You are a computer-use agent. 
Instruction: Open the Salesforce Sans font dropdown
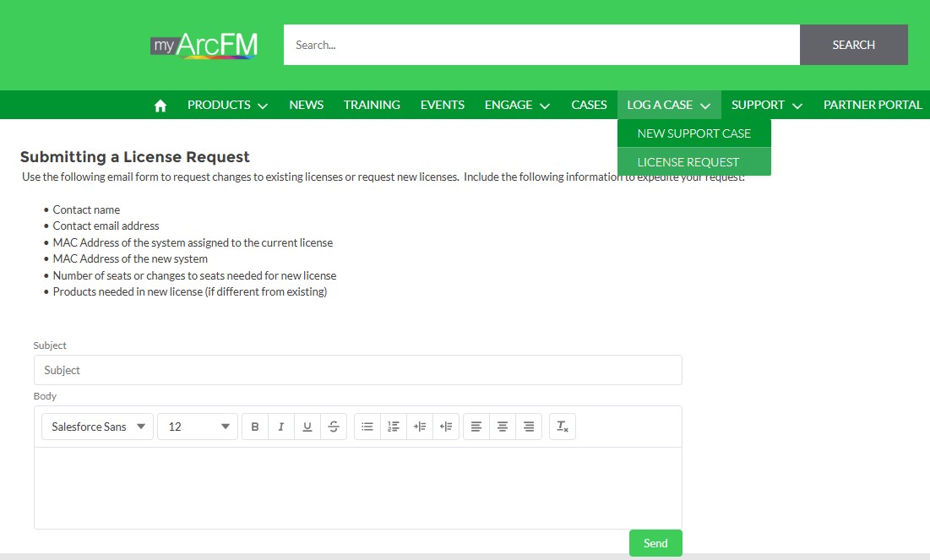click(97, 427)
